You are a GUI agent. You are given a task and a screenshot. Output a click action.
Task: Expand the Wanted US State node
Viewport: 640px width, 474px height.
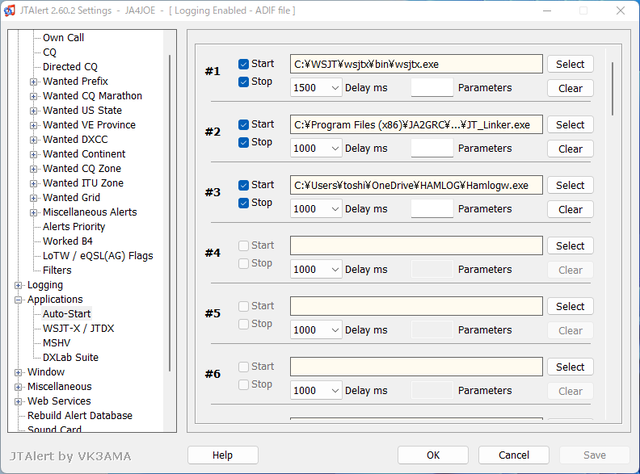(x=33, y=111)
